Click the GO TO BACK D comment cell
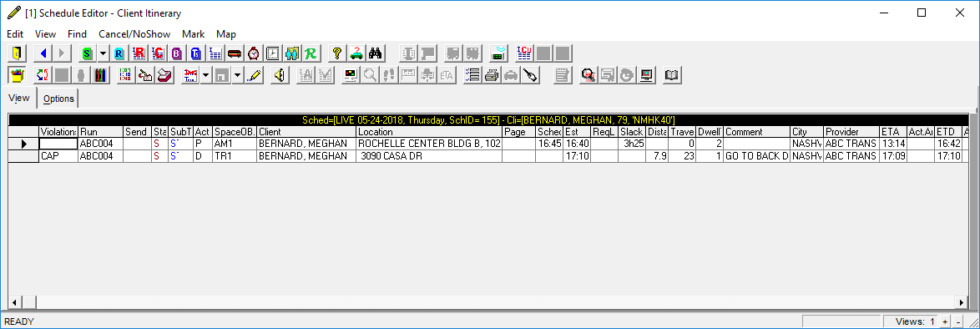 [757, 156]
